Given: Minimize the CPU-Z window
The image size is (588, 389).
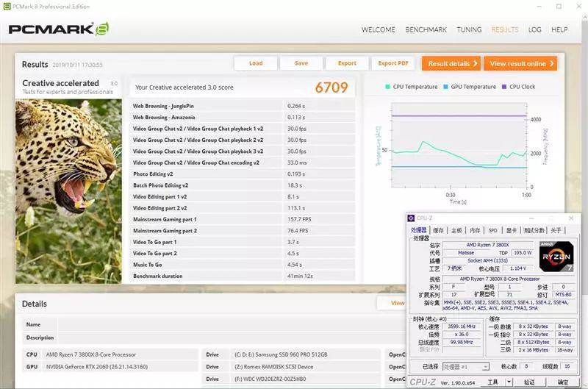Looking at the screenshot, I should pyautogui.click(x=531, y=218).
